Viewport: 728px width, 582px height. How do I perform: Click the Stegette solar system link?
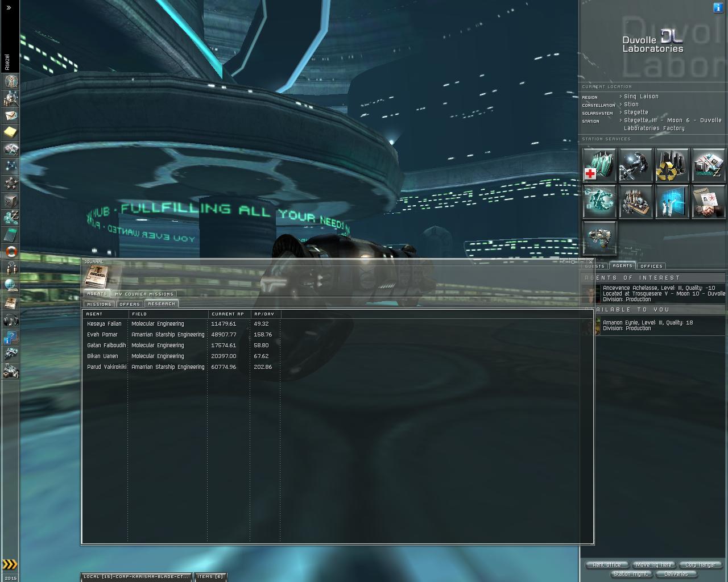point(636,113)
